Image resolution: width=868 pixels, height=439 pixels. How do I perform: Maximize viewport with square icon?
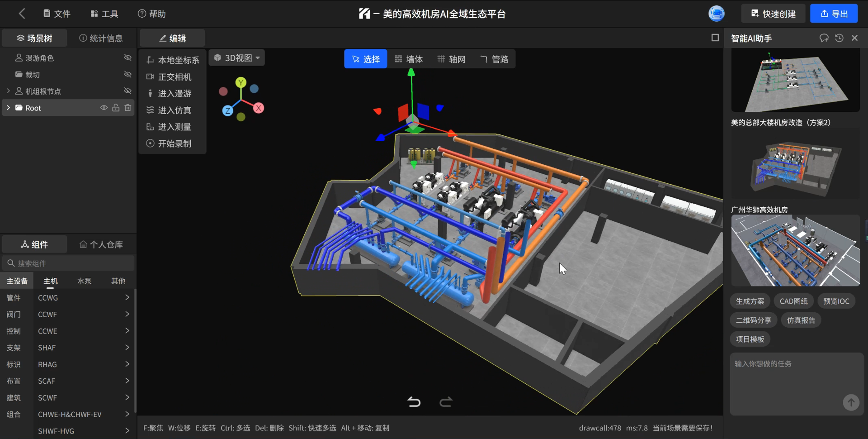[x=715, y=38]
